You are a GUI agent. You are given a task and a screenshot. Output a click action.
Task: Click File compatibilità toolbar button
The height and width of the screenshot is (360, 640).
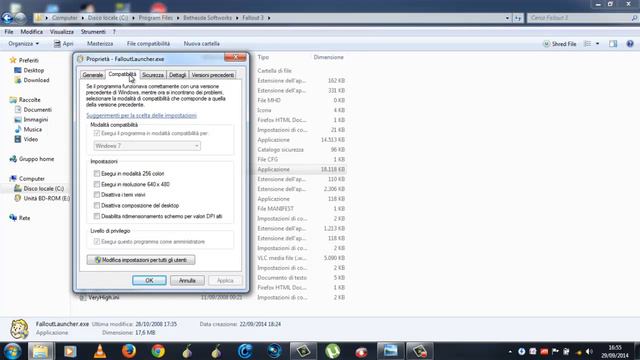[x=148, y=44]
